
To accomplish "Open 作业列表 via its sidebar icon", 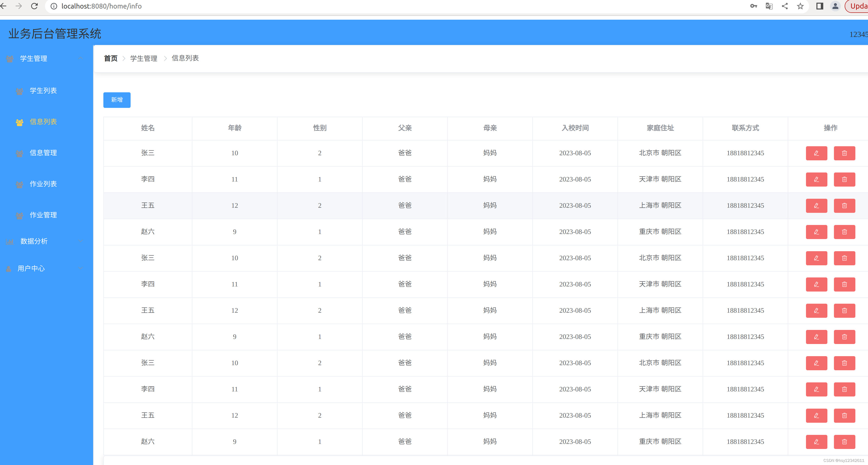I will pos(19,184).
